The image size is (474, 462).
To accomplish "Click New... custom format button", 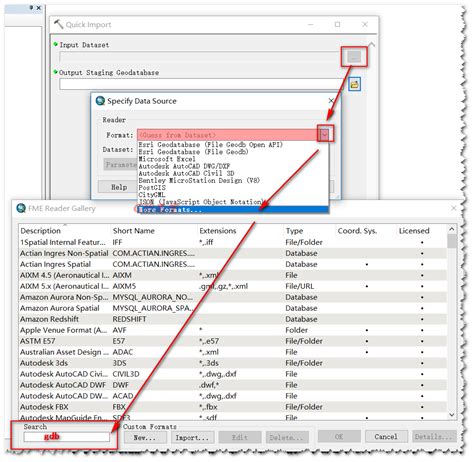I will 145,437.
